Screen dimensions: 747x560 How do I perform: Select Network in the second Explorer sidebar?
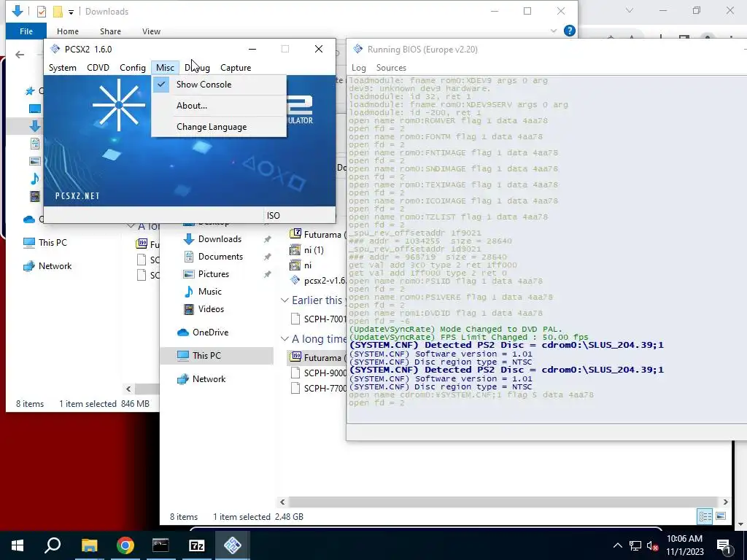click(x=209, y=379)
